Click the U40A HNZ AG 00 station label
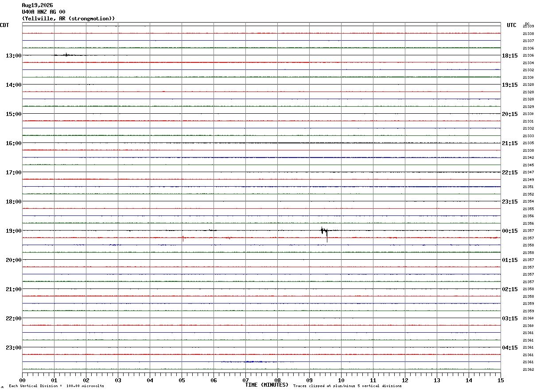The height and width of the screenshot is (392, 536). click(x=43, y=12)
